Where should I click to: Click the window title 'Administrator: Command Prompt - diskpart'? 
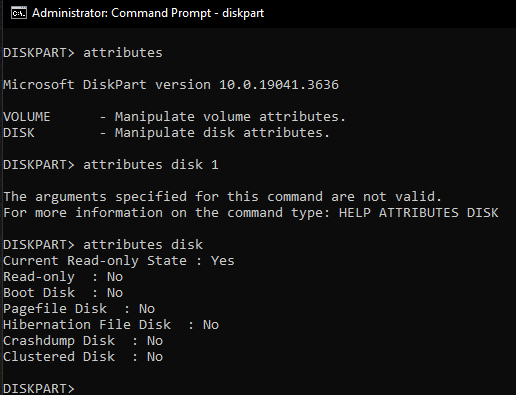(148, 13)
